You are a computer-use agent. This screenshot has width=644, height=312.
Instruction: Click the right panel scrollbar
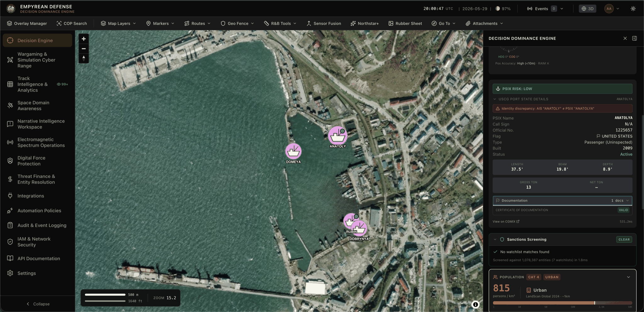pos(642,162)
